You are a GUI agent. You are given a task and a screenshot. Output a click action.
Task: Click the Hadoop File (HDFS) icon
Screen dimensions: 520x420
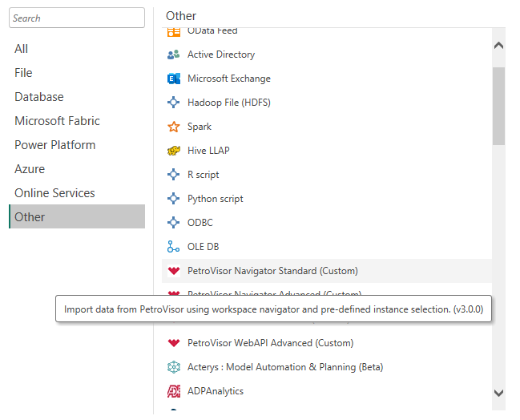click(x=173, y=103)
